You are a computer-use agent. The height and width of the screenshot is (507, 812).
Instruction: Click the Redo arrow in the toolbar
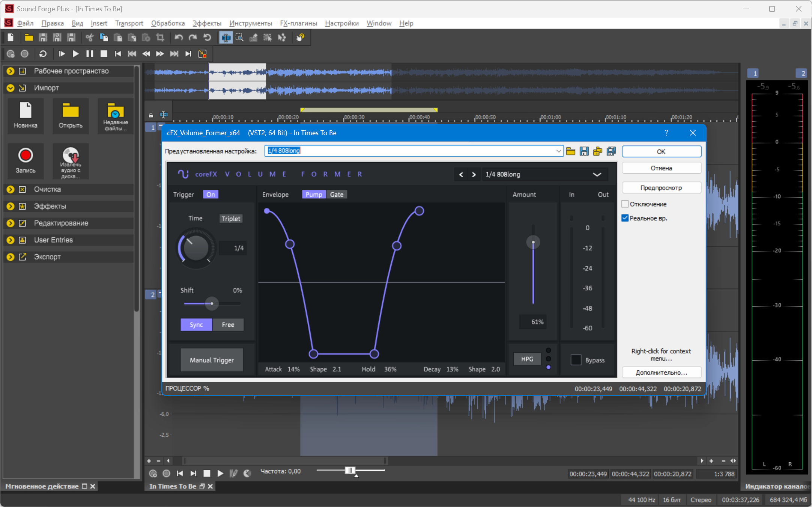coord(193,38)
